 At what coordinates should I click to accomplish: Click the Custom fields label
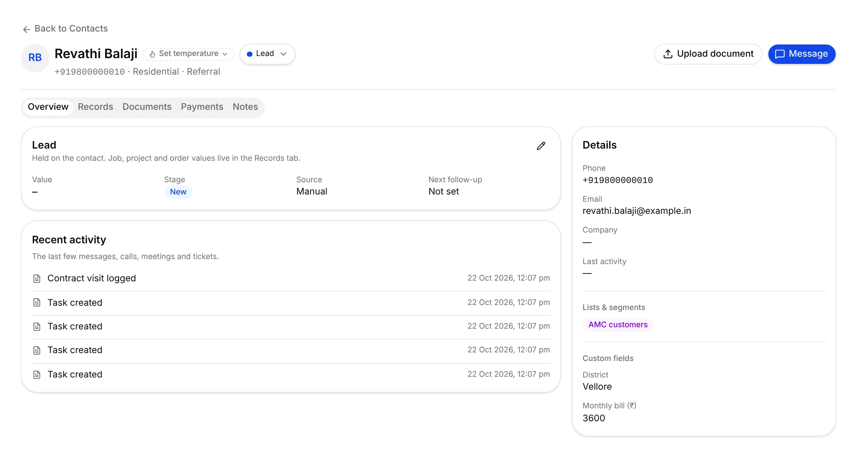(x=608, y=358)
